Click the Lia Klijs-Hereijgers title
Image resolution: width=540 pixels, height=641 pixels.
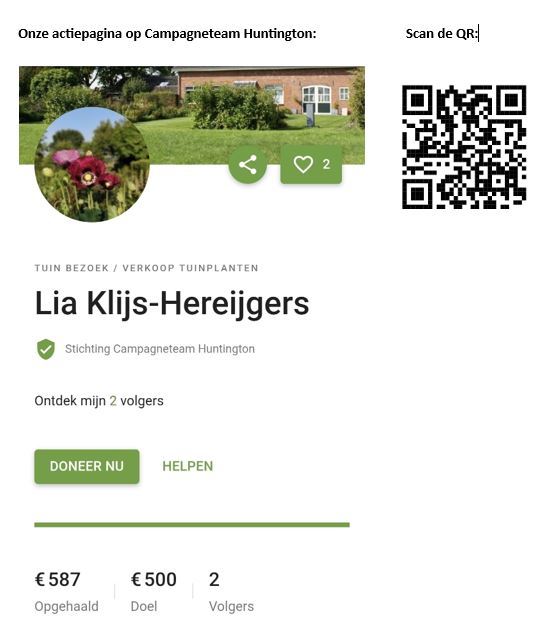[x=172, y=304]
